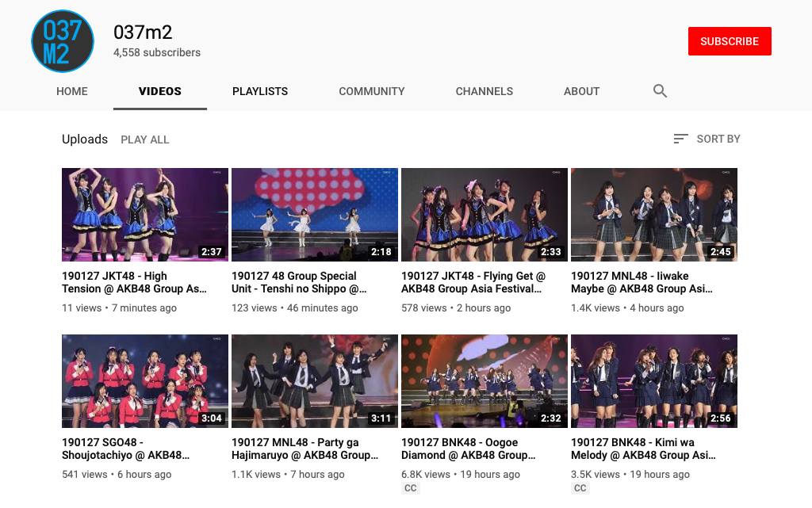Image resolution: width=812 pixels, height=508 pixels.
Task: Open BNK48 Kimi wa Melody video title
Action: click(x=644, y=449)
